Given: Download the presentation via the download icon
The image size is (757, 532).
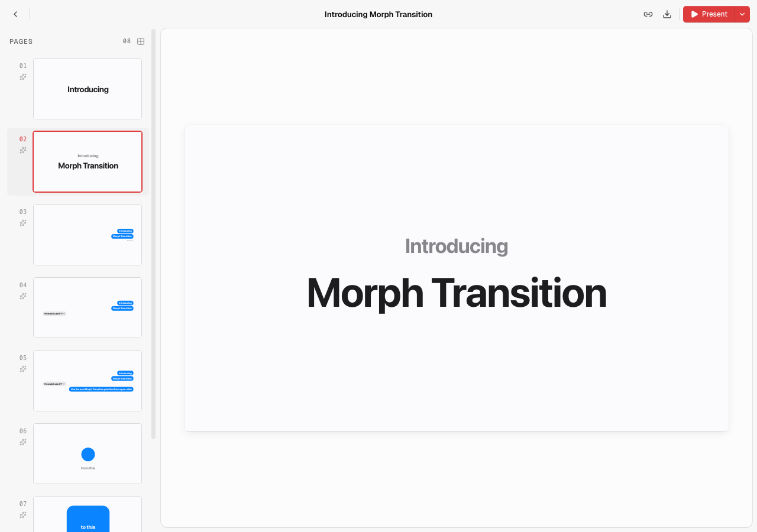Looking at the screenshot, I should 667,14.
